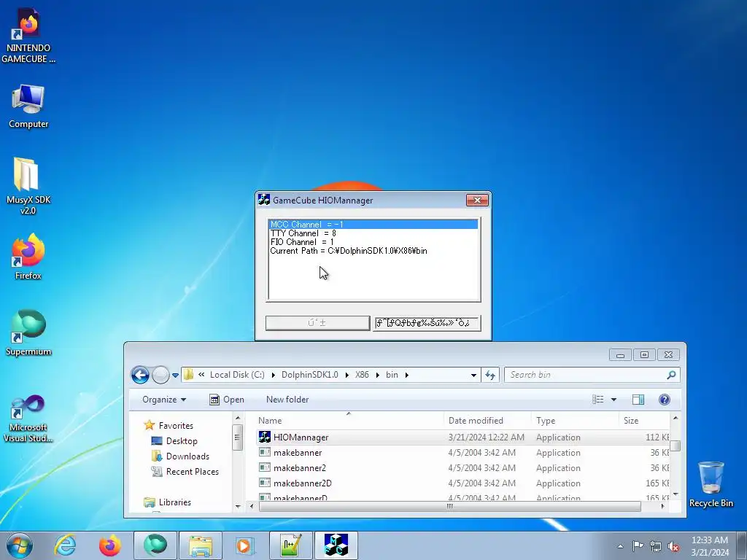Expand the arrow after DolphinSDK1.0 breadcrumb
This screenshot has height=560, width=747.
click(347, 375)
